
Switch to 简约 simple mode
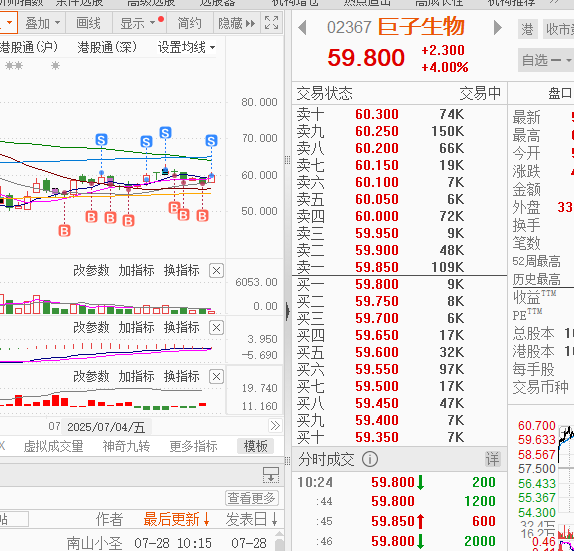[x=190, y=24]
